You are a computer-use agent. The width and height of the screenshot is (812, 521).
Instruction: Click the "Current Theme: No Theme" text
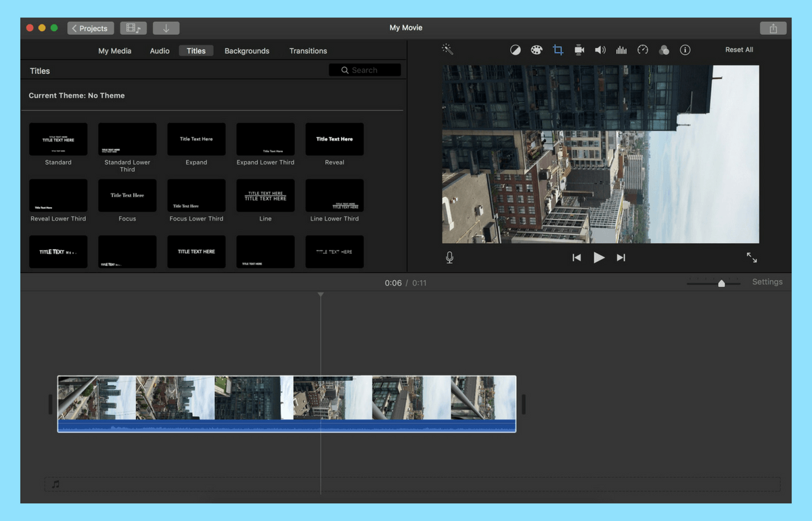pyautogui.click(x=76, y=95)
